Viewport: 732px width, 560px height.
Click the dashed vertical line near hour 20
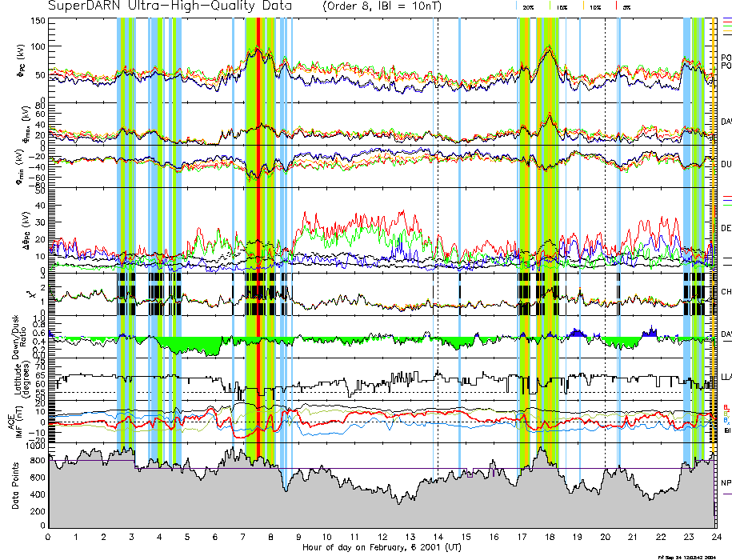point(605,240)
